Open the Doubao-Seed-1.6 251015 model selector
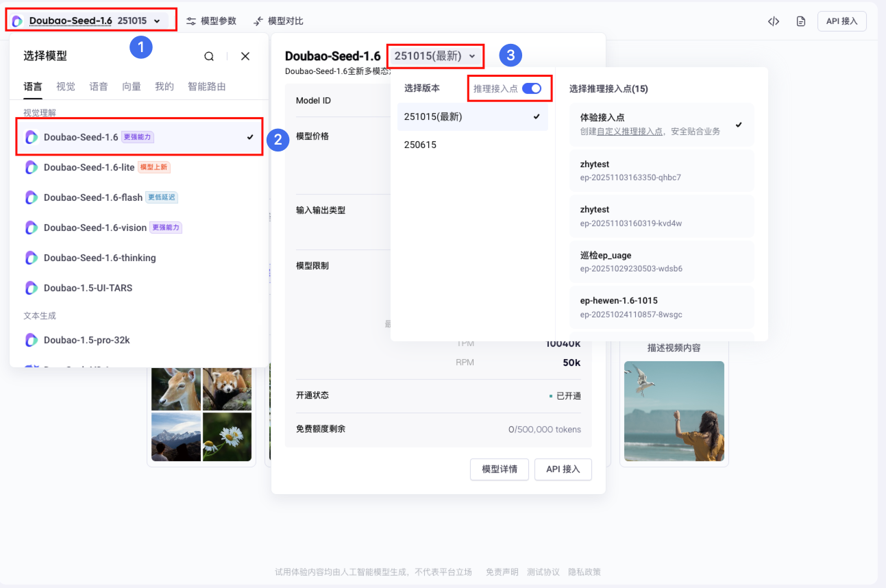The height and width of the screenshot is (588, 886). pos(90,21)
